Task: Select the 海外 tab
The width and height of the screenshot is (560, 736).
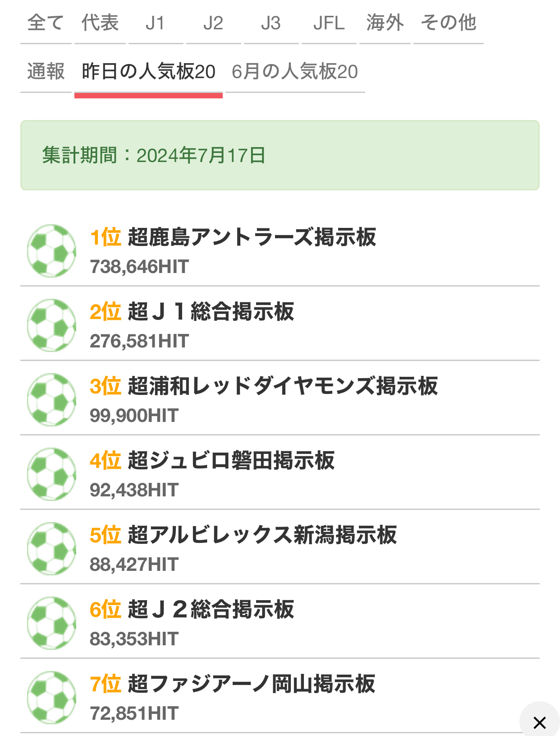Action: tap(385, 23)
